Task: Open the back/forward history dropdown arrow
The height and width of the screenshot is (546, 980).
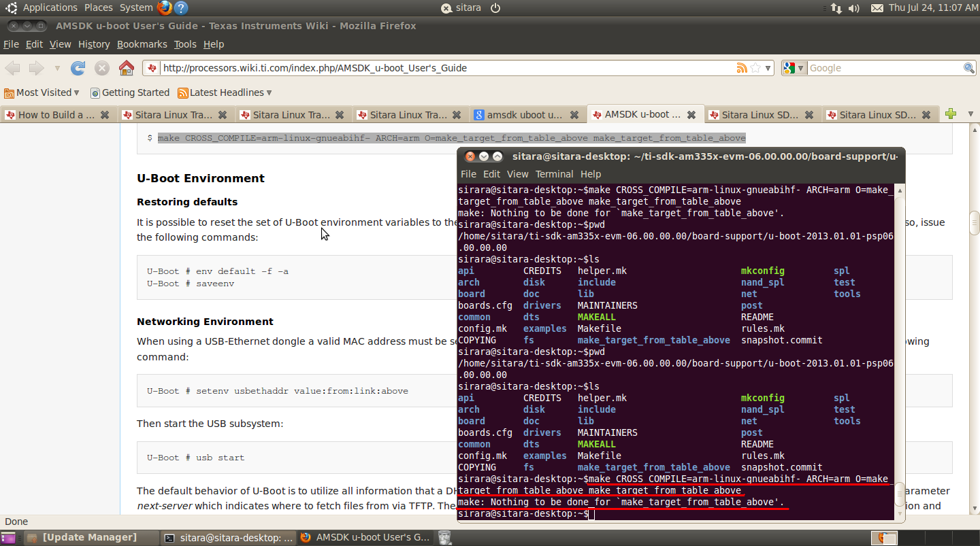Action: pyautogui.click(x=57, y=68)
